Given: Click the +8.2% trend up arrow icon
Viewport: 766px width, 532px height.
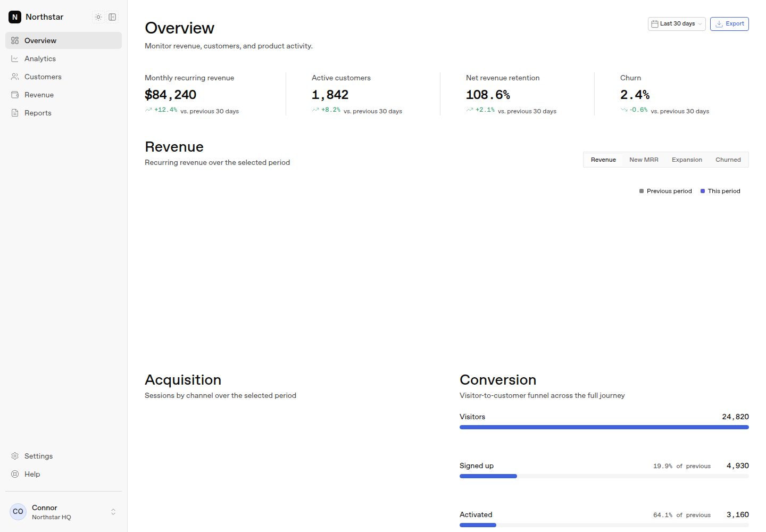Looking at the screenshot, I should (x=315, y=110).
